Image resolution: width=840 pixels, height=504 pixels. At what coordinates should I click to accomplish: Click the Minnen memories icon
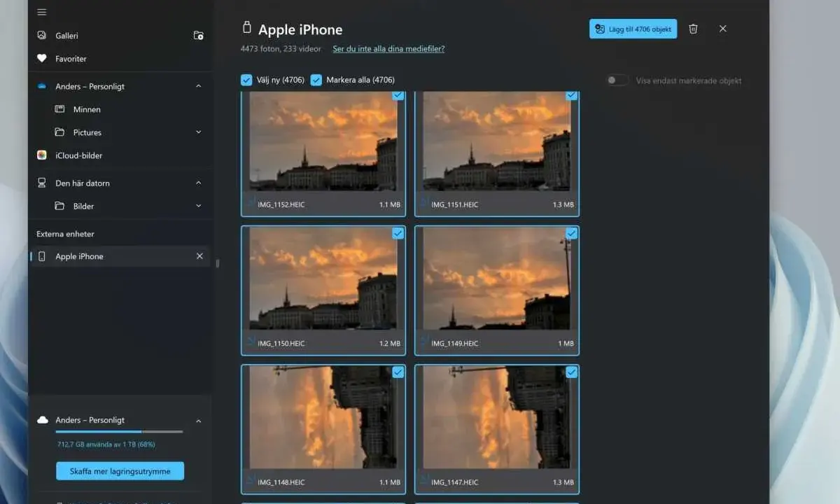pyautogui.click(x=59, y=109)
